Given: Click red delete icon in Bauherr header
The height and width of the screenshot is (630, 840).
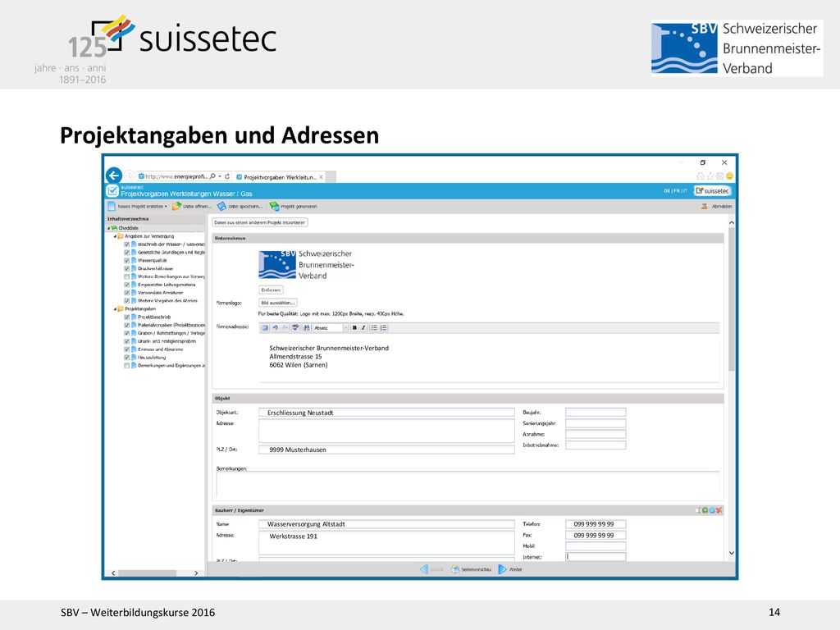Looking at the screenshot, I should (x=719, y=510).
